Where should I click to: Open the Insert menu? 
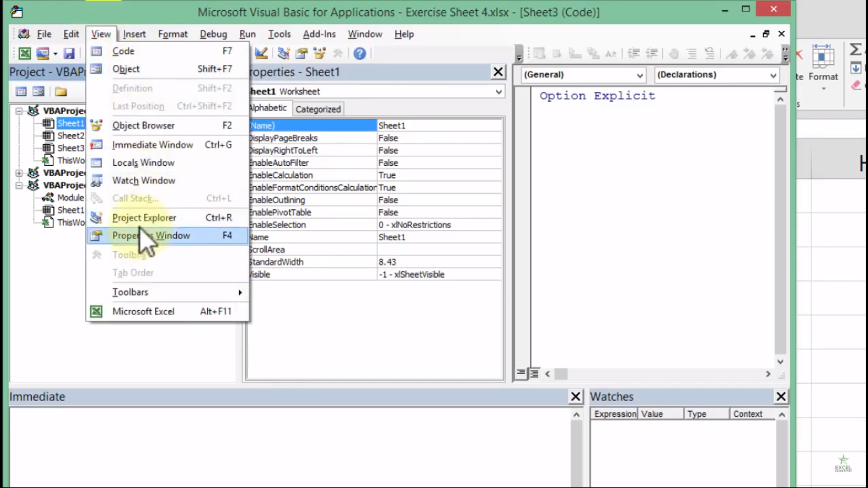click(x=134, y=34)
